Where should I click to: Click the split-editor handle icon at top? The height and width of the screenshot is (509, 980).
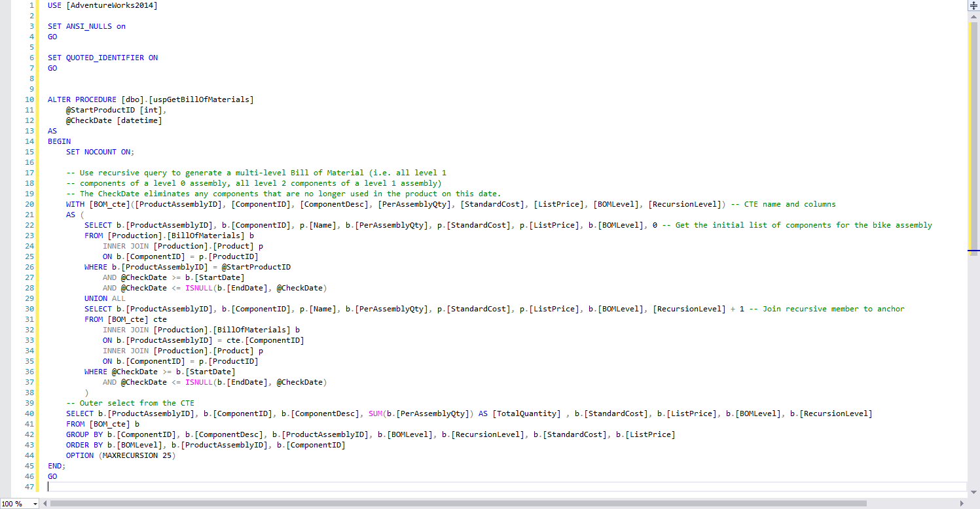973,5
